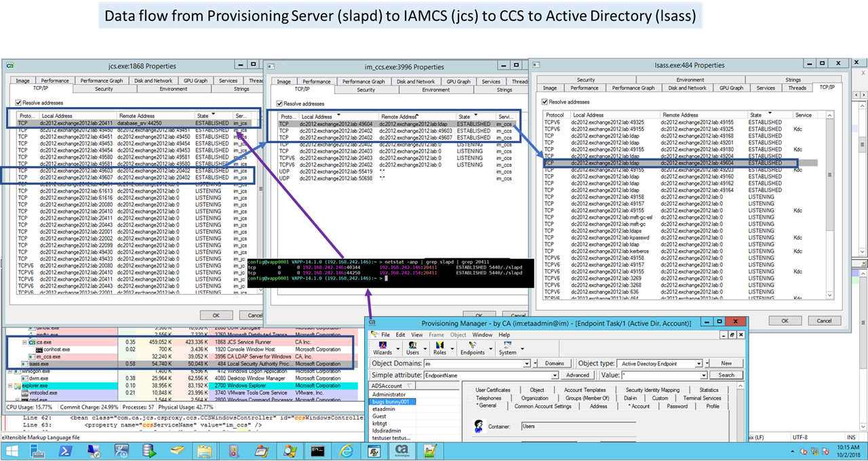
Task: Click the Search button
Action: [726, 375]
